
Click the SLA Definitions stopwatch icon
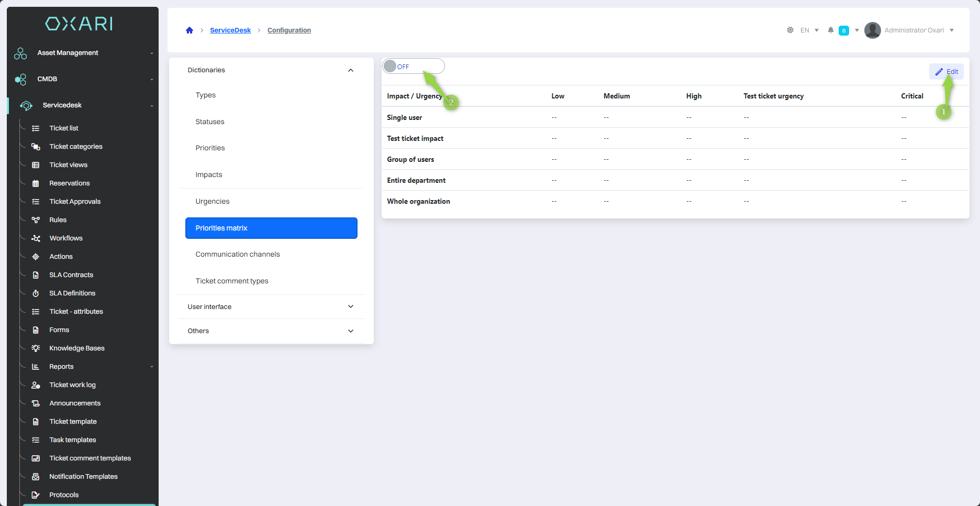(36, 293)
